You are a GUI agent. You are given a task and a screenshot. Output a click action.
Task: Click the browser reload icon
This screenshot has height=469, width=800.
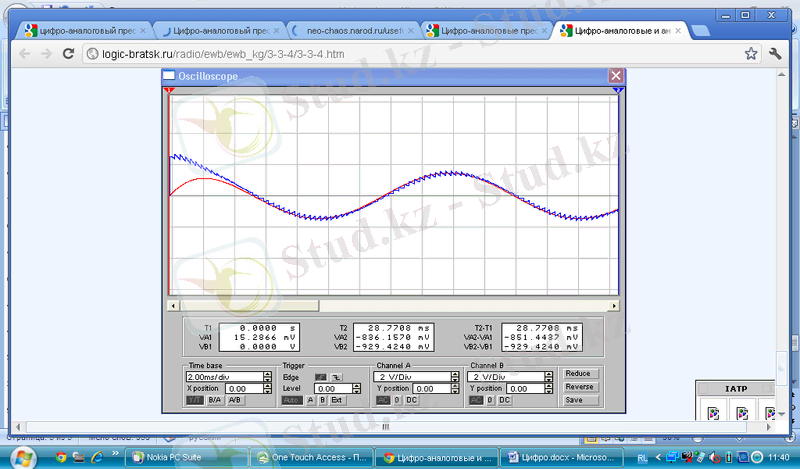67,54
